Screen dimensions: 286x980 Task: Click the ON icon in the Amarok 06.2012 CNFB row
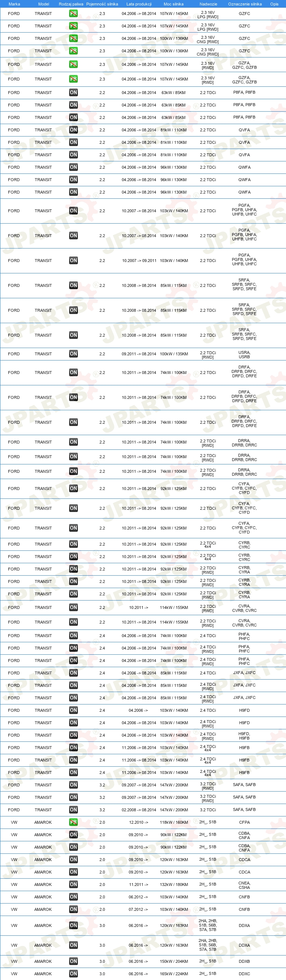(74, 897)
